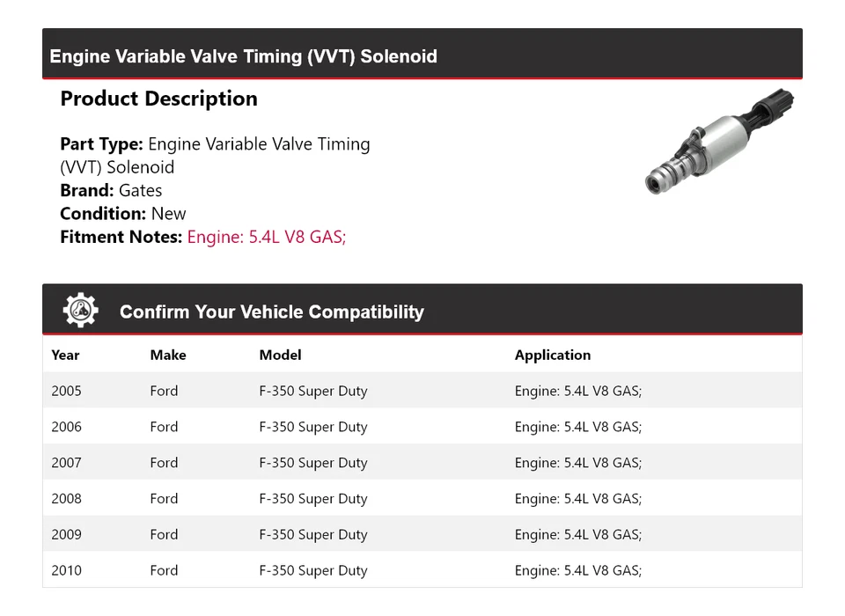Screen dimensions: 845x616
Task: Click the 2008 F-350 Super Duty model cell
Action: tap(313, 498)
